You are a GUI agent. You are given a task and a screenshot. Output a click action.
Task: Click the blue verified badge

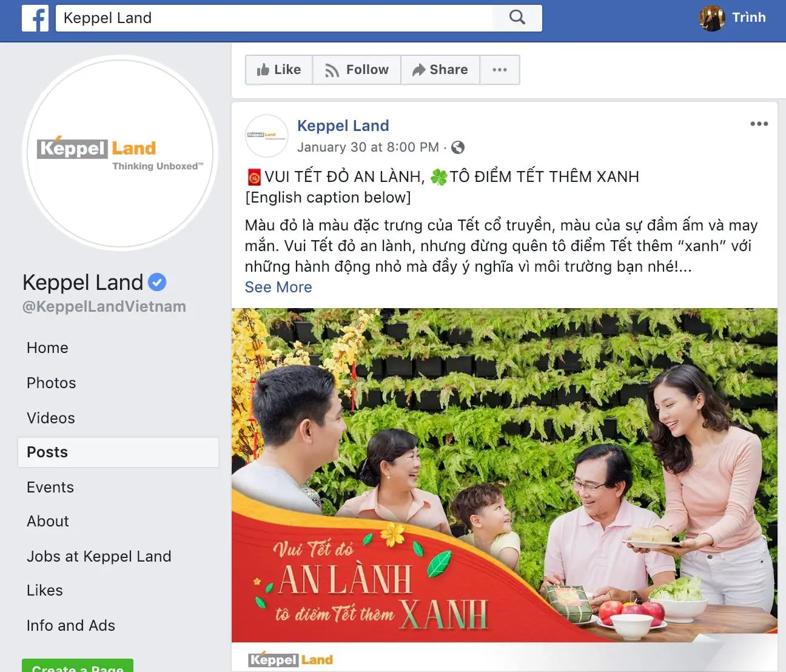[x=157, y=282]
